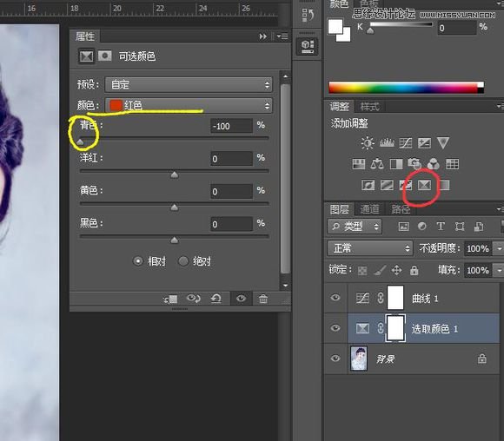Filter layers by type layers icon
Screen dimensions: 504x441
tap(441, 227)
